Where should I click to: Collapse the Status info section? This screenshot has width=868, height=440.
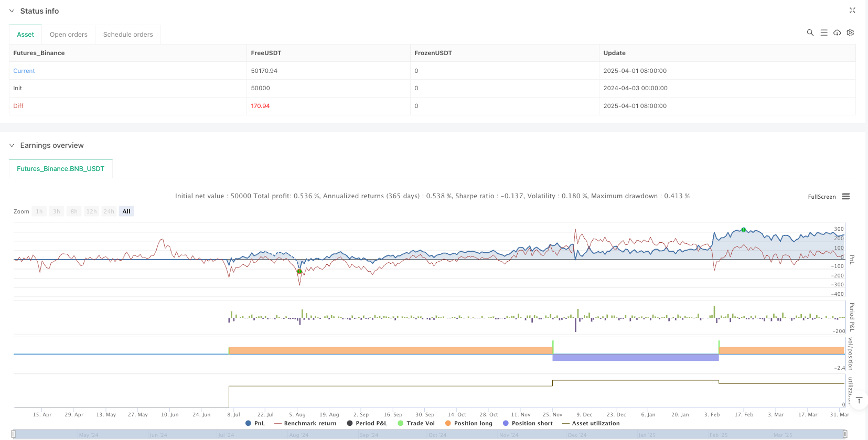12,11
